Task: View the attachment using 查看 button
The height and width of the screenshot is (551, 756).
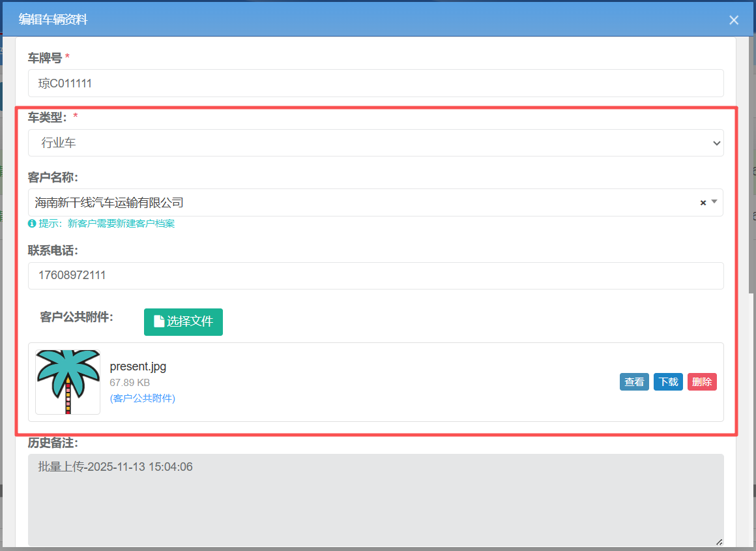Action: (x=634, y=382)
